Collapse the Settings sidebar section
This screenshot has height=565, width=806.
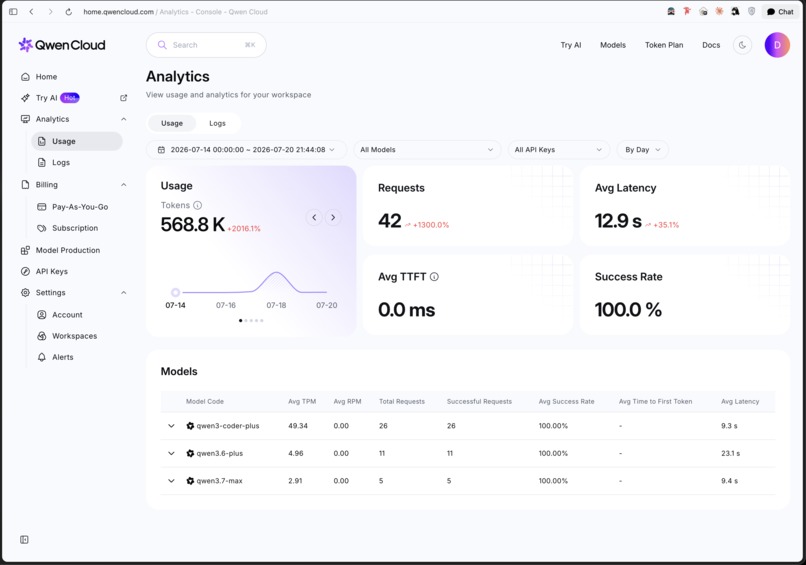pyautogui.click(x=123, y=293)
